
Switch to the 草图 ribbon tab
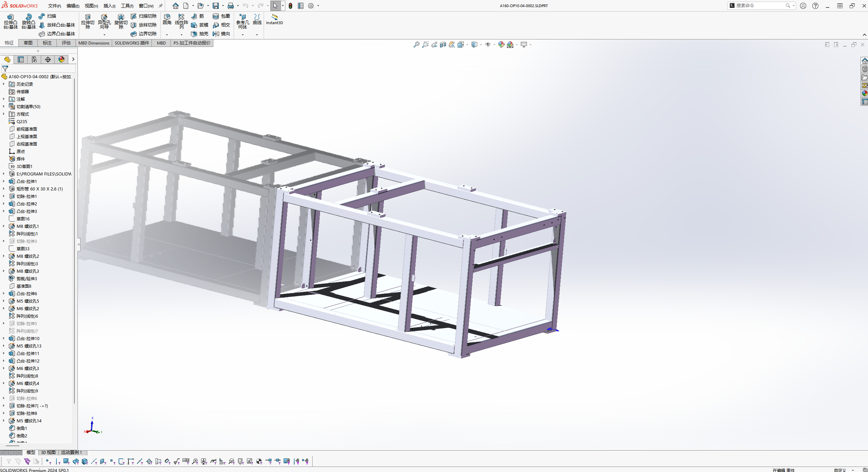pos(28,43)
